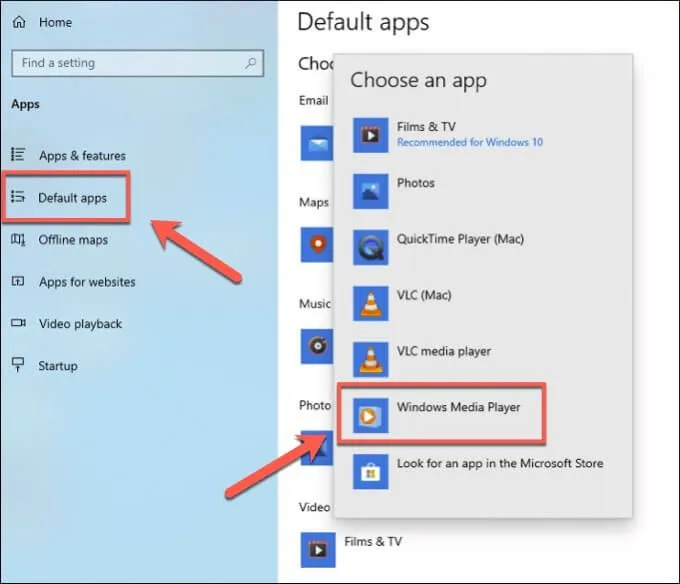Click the Video player Films & TV icon

[x=318, y=550]
